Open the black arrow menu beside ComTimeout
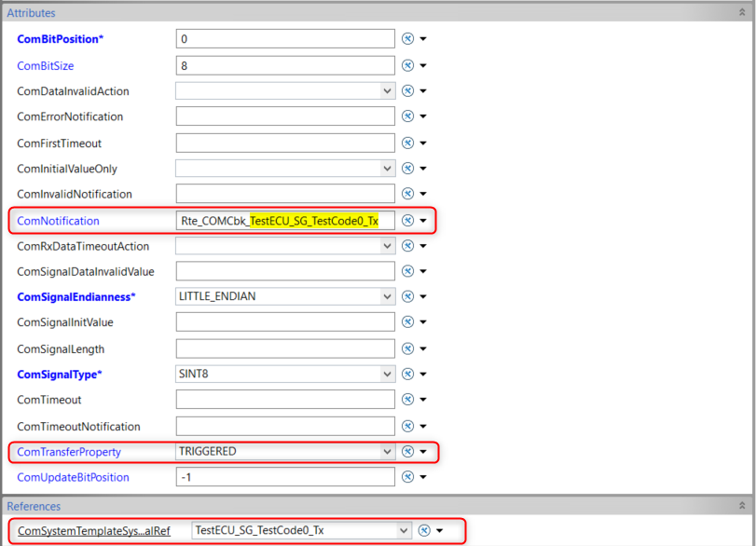The image size is (756, 546). (x=423, y=400)
